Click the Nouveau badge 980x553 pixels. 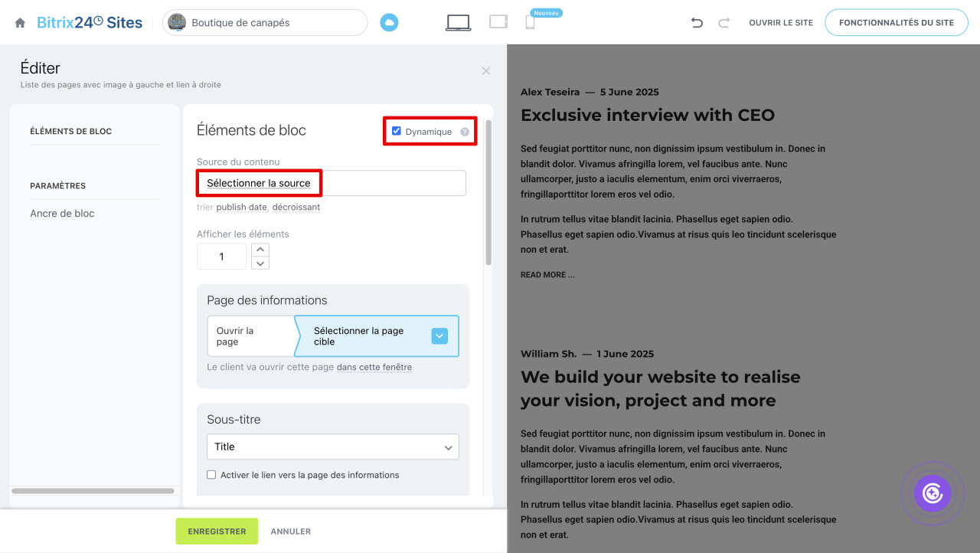[x=546, y=13]
